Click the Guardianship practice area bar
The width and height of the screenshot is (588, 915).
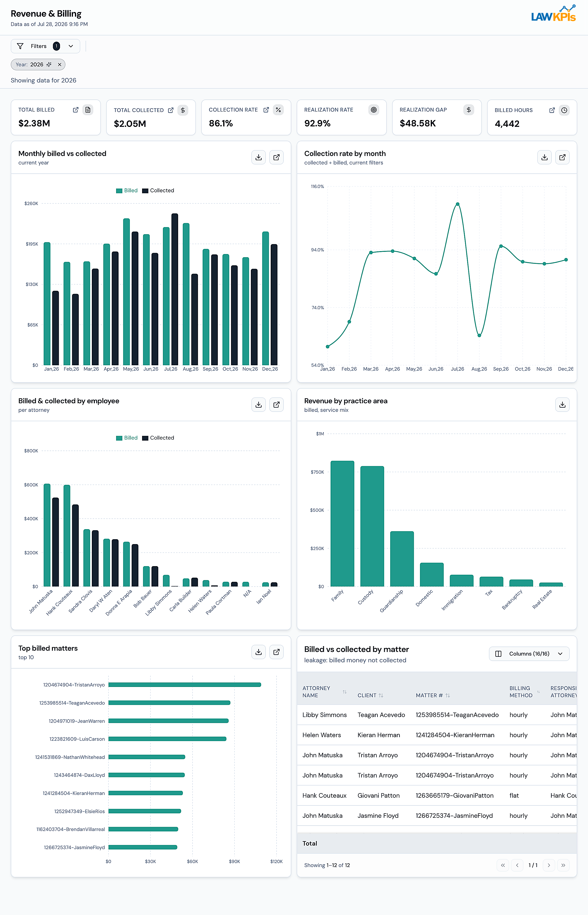[402, 559]
